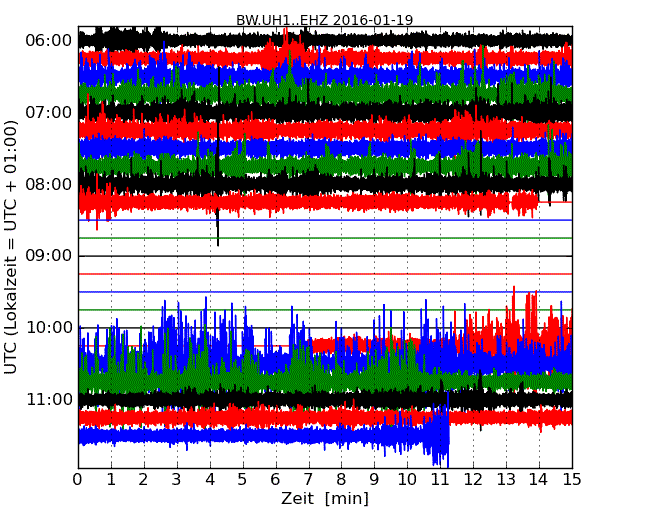Click the x-axis tick label 5

[x=243, y=478]
